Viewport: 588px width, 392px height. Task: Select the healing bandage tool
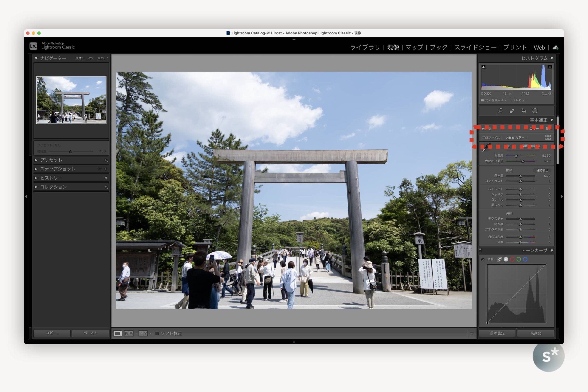[512, 111]
